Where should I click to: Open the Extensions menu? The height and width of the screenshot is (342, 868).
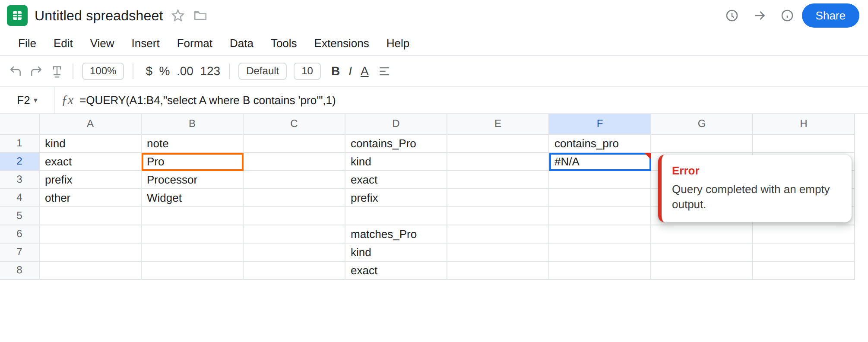click(342, 43)
